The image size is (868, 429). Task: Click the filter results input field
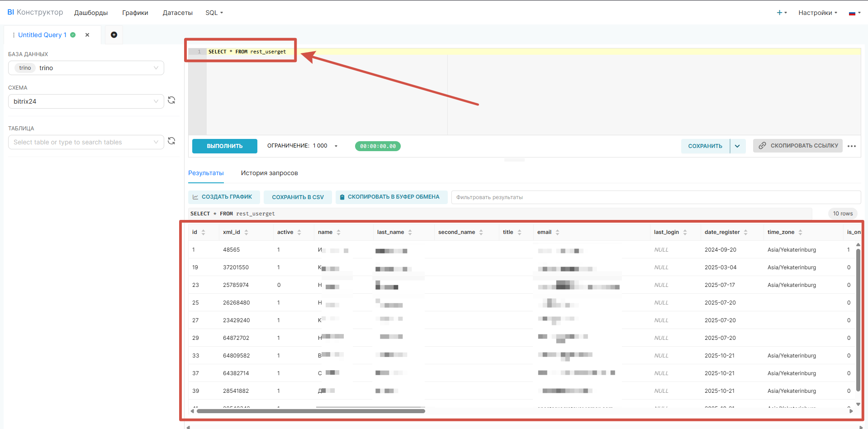[655, 197]
